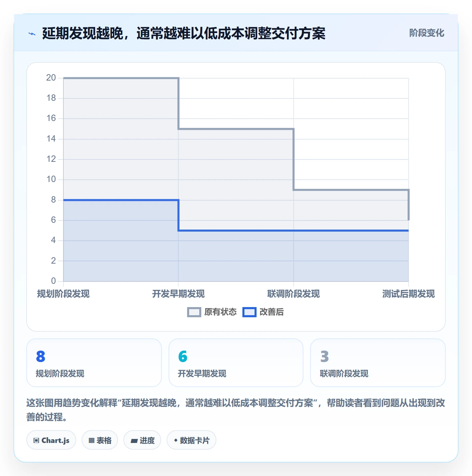The width and height of the screenshot is (472, 476).
Task: Select the 进度 tag chip
Action: point(142,440)
